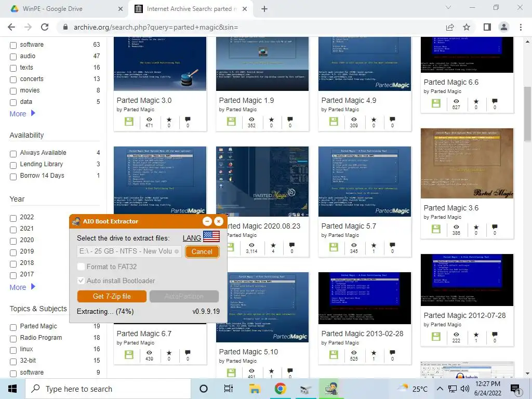Open Parted Magic 6.6 title link
Image resolution: width=532 pixels, height=399 pixels.
point(451,82)
